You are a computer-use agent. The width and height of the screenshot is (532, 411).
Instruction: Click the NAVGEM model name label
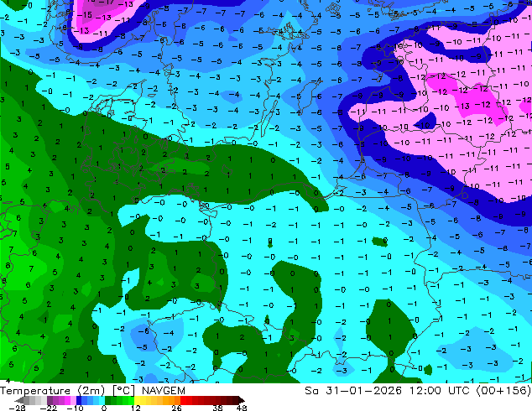pos(164,391)
